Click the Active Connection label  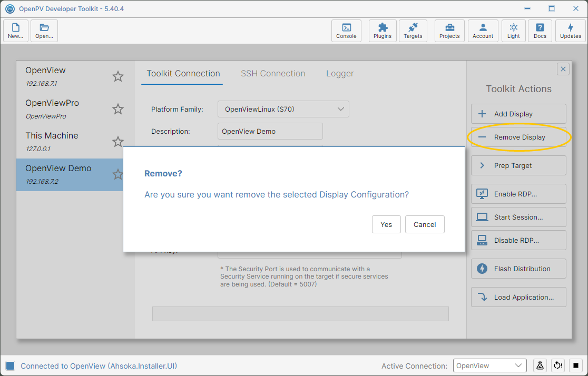tap(414, 366)
